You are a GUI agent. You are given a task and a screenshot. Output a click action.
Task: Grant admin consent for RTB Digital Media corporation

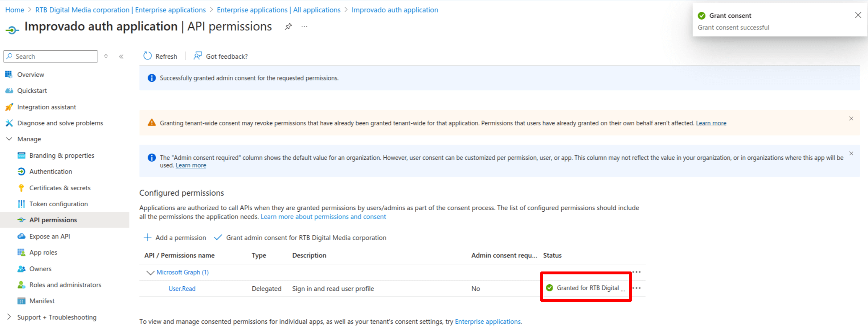tap(300, 237)
